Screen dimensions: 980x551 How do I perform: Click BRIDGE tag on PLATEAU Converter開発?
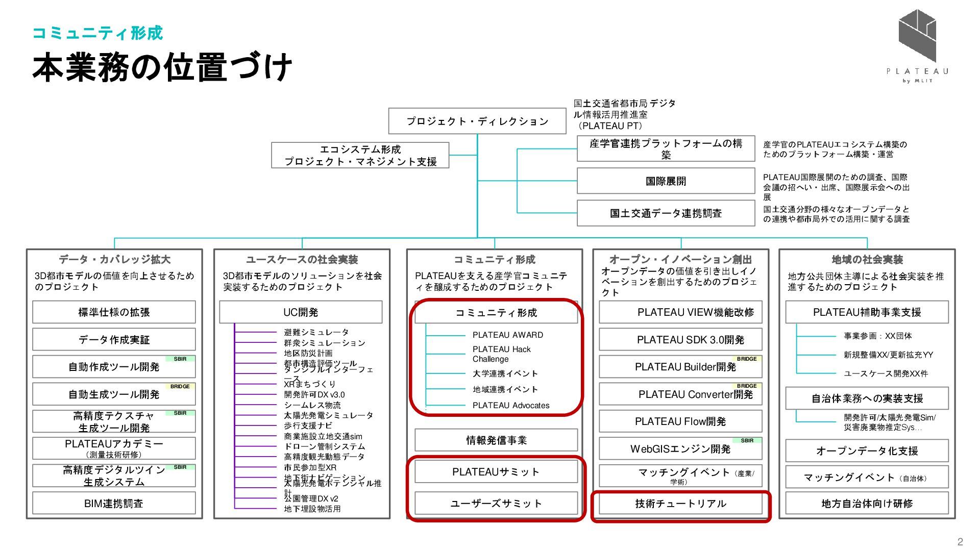747,386
